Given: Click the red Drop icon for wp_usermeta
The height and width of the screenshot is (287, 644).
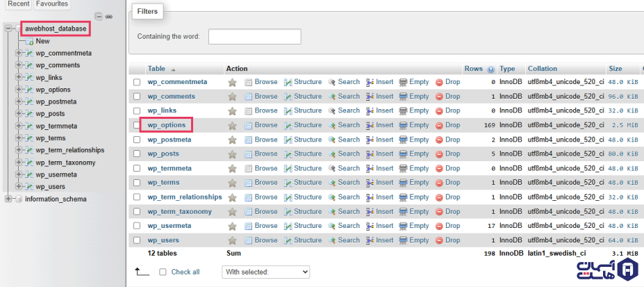Looking at the screenshot, I should (x=439, y=226).
